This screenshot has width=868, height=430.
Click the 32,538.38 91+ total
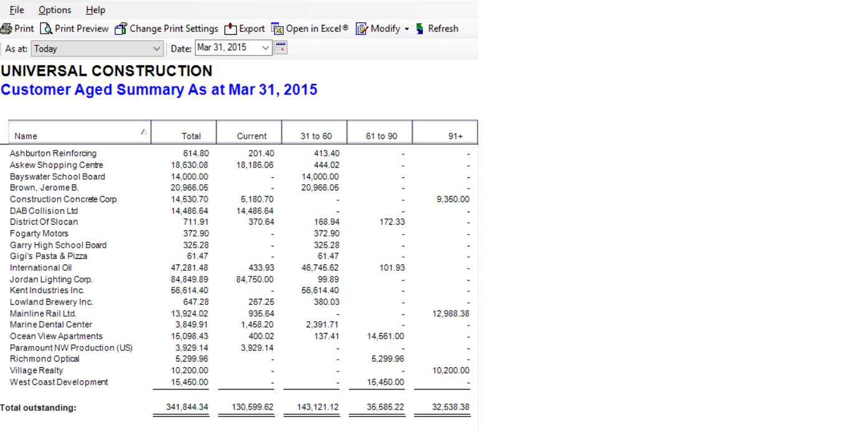(451, 408)
